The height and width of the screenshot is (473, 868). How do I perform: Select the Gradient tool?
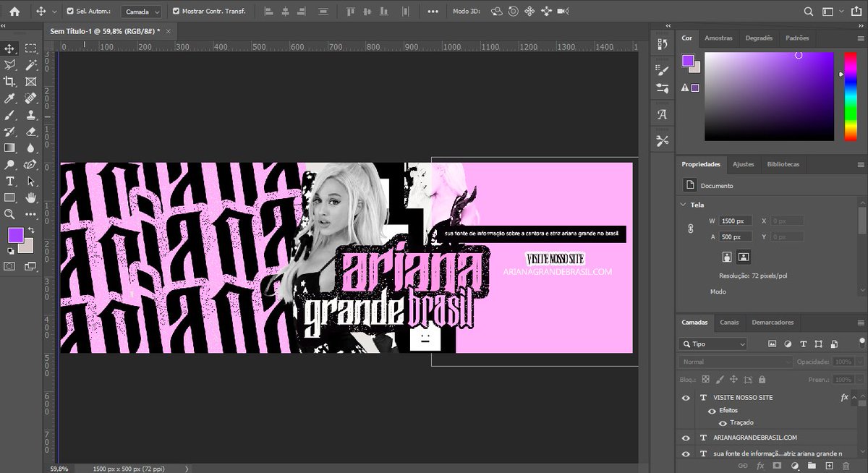pyautogui.click(x=9, y=148)
